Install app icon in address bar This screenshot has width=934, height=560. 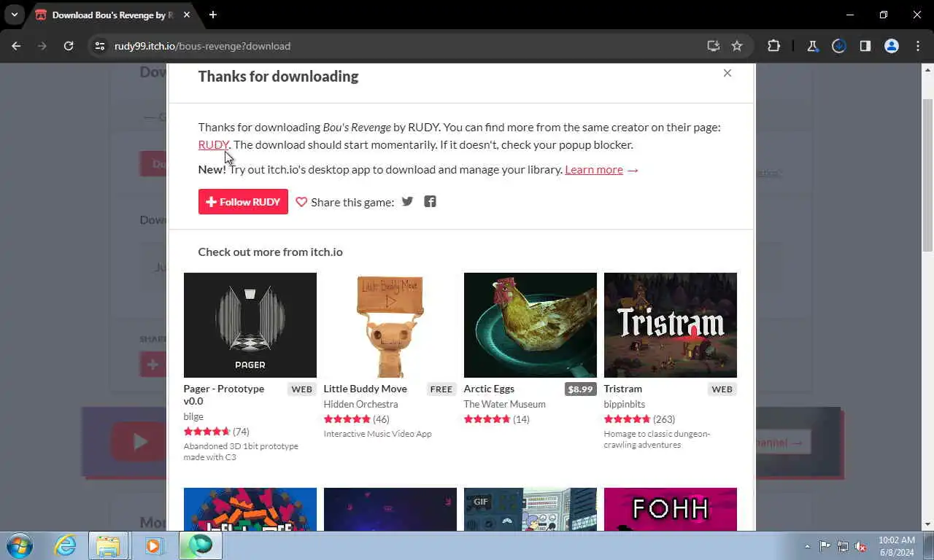point(714,46)
